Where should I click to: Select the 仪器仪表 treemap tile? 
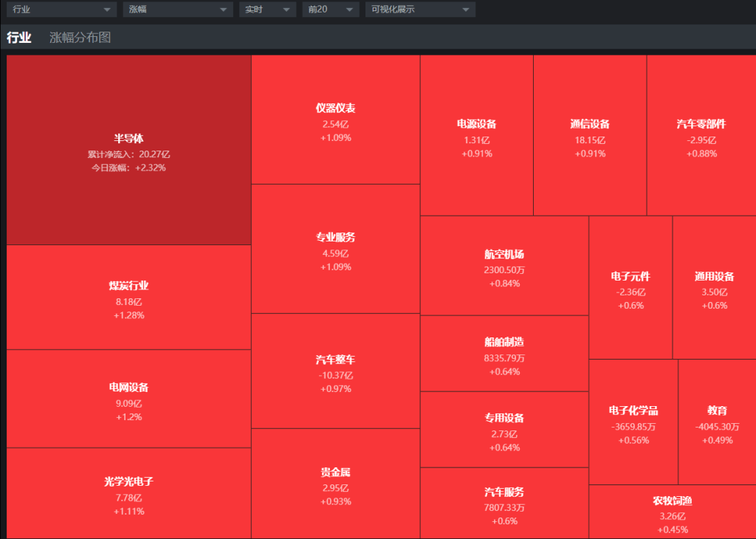pos(335,120)
